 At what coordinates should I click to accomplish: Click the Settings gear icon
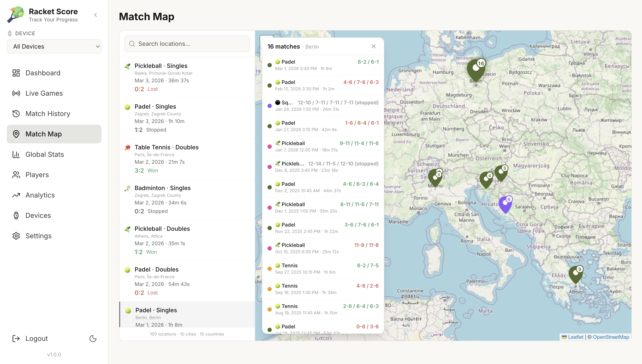16,236
